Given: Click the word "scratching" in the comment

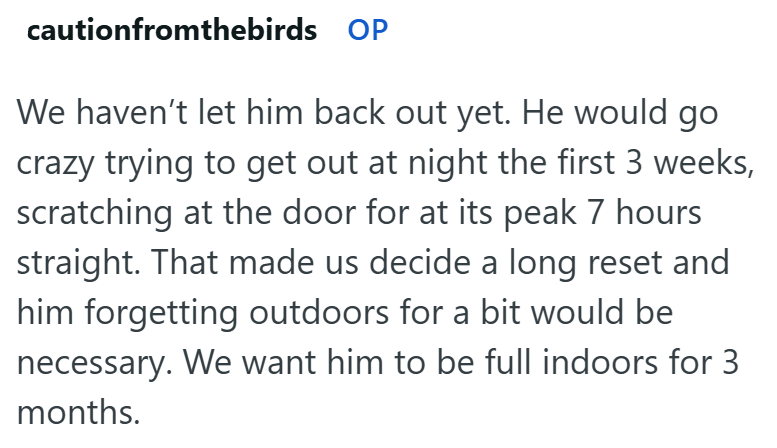Looking at the screenshot, I should (95, 217).
